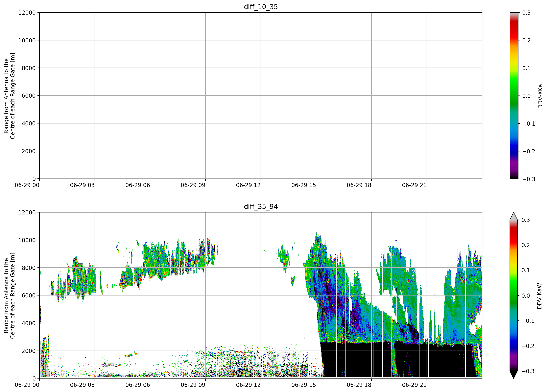
Task: Click the 06-29 21 tick in top plot
Action: (x=414, y=185)
